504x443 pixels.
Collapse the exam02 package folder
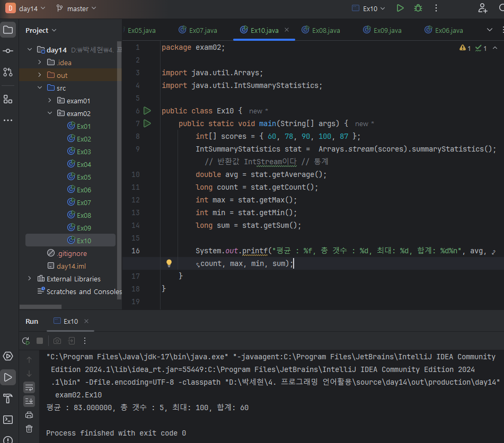(50, 113)
